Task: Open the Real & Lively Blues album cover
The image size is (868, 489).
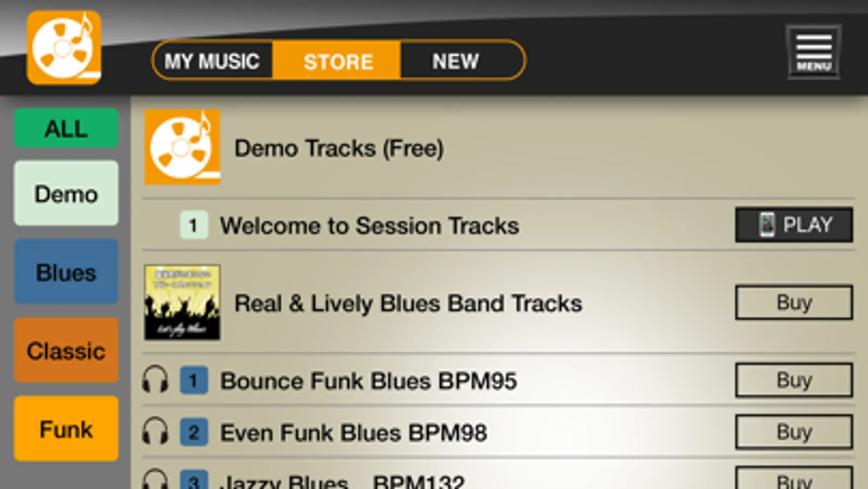Action: (x=182, y=302)
